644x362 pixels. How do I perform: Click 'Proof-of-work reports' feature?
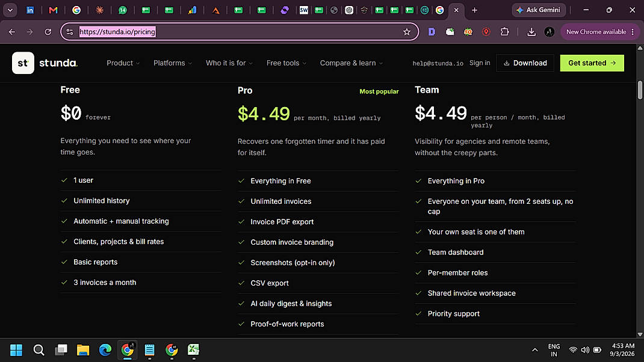[x=318, y=324]
